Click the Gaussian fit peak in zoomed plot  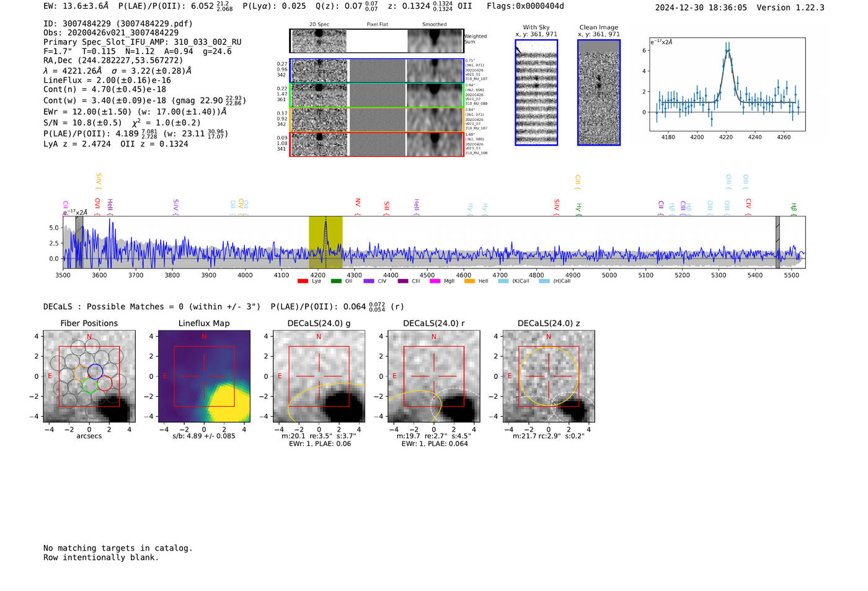(x=728, y=50)
